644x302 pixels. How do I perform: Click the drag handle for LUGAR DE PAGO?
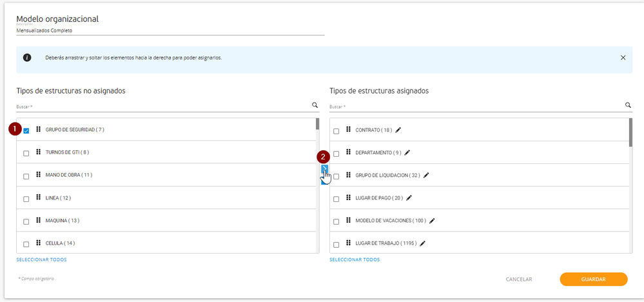[348, 197]
